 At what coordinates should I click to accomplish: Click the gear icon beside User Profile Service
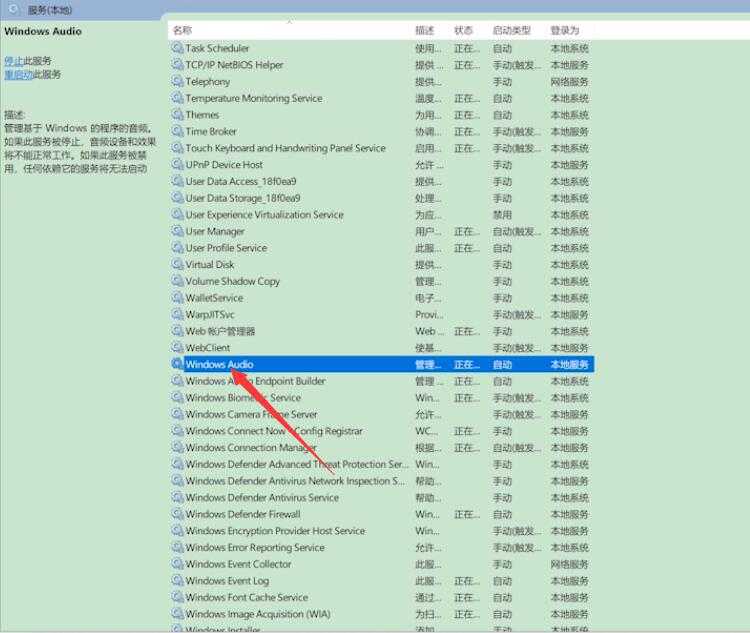pos(177,248)
